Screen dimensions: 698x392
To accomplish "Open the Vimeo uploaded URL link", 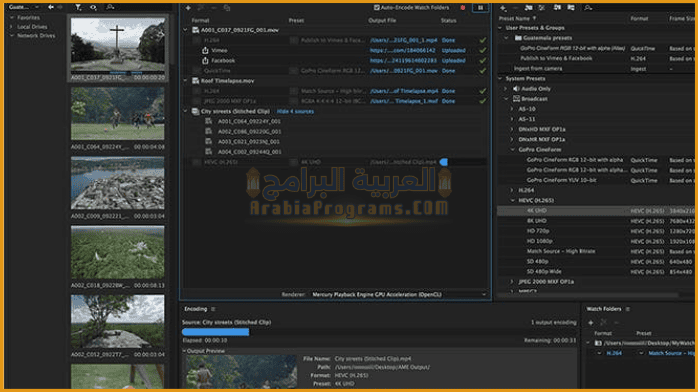I will pyautogui.click(x=402, y=50).
